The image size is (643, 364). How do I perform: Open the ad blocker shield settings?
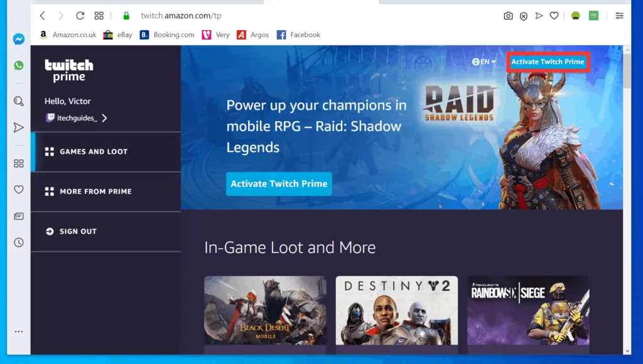click(x=524, y=16)
